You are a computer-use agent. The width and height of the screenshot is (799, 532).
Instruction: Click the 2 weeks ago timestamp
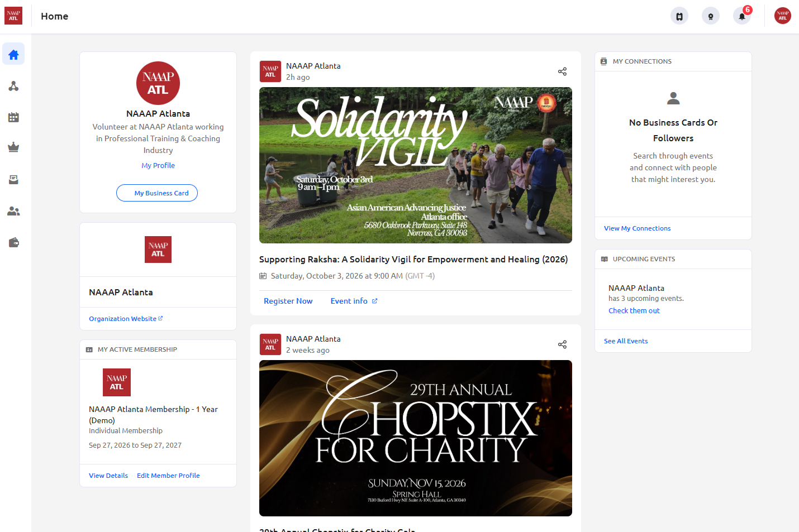click(x=308, y=351)
